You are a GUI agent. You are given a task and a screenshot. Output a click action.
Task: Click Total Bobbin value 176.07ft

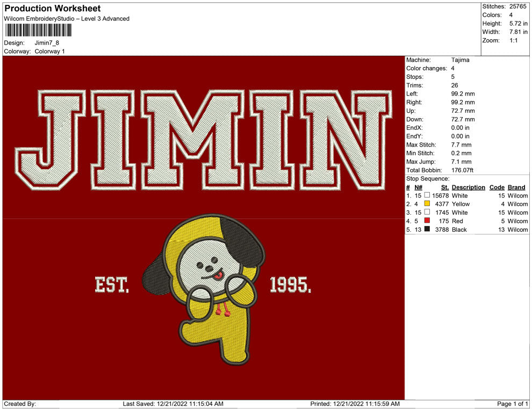pyautogui.click(x=462, y=170)
